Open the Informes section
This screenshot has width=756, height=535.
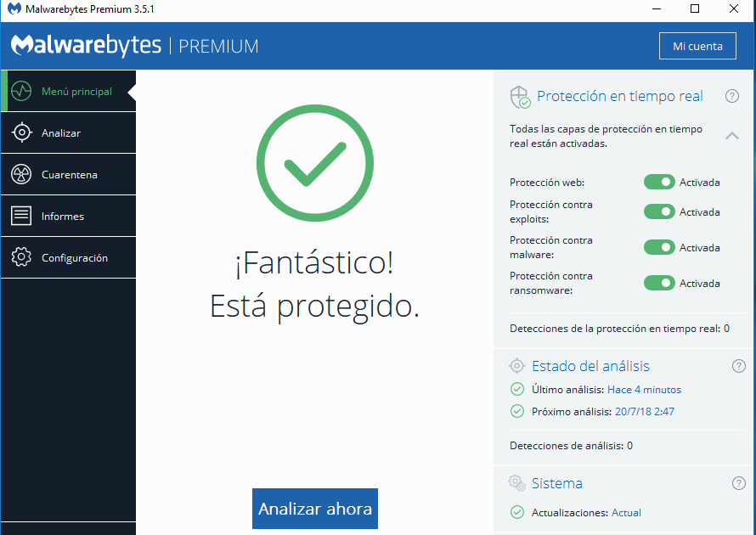[x=69, y=216]
